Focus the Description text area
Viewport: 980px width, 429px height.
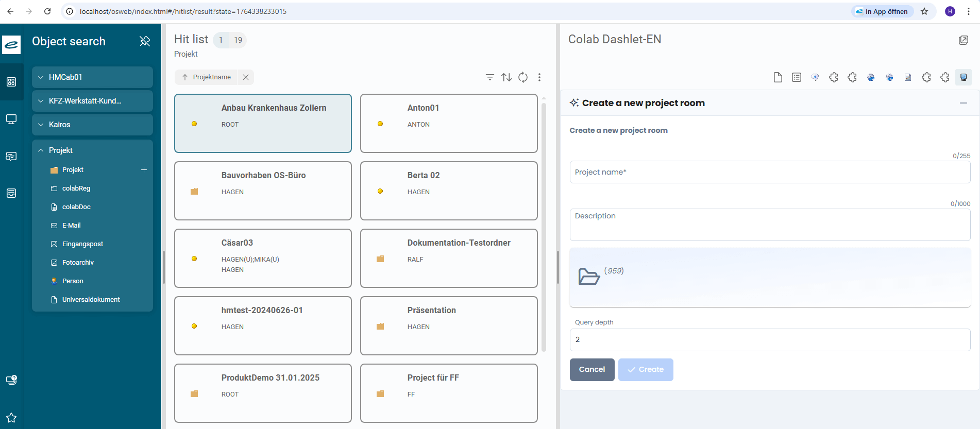[x=770, y=225]
